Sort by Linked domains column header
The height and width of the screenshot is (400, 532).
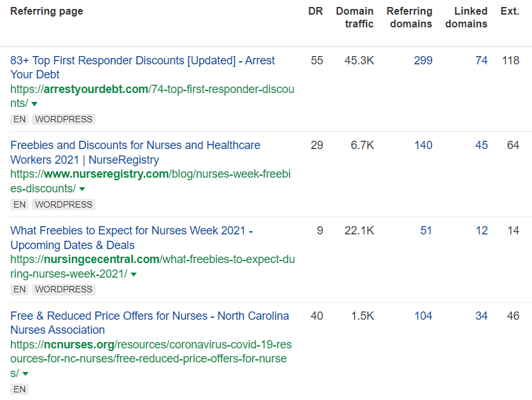(466, 18)
